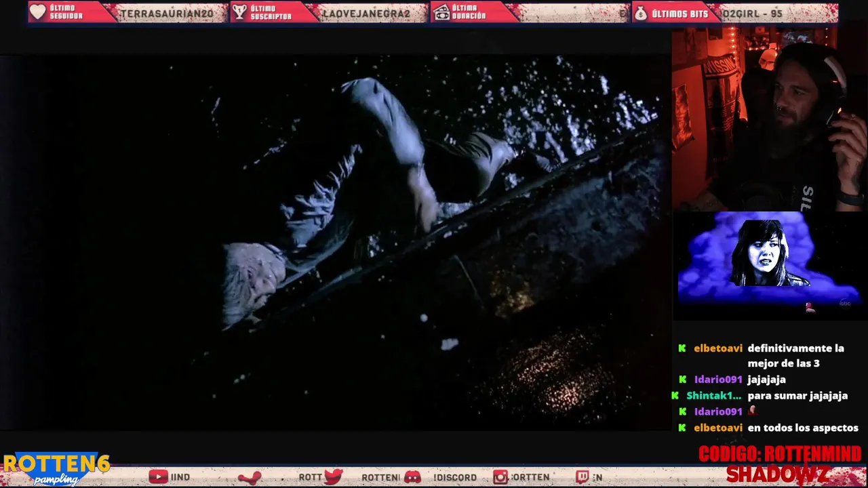Screen dimensions: 868x488
Task: Click the ROTTEN6 pampling logo
Action: (56, 469)
